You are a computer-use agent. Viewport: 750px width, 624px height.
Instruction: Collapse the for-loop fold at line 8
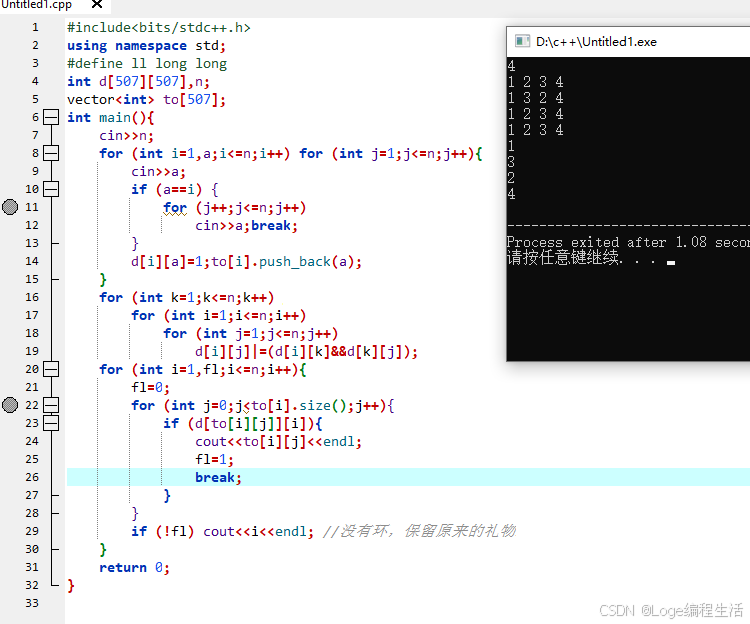tap(51, 153)
